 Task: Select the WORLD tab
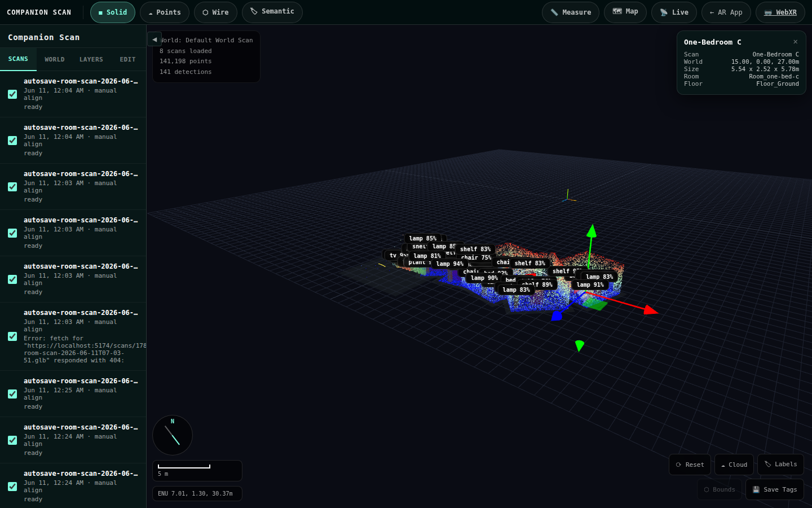click(x=55, y=59)
